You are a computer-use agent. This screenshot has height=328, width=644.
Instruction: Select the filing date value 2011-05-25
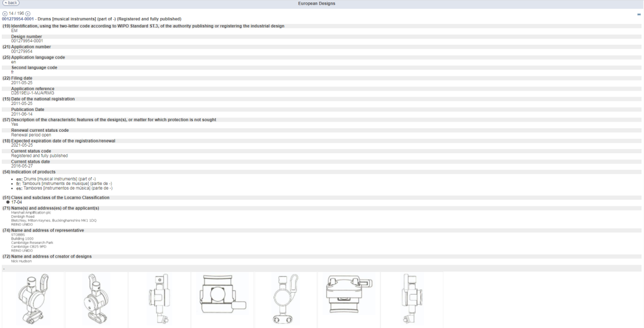(x=22, y=83)
